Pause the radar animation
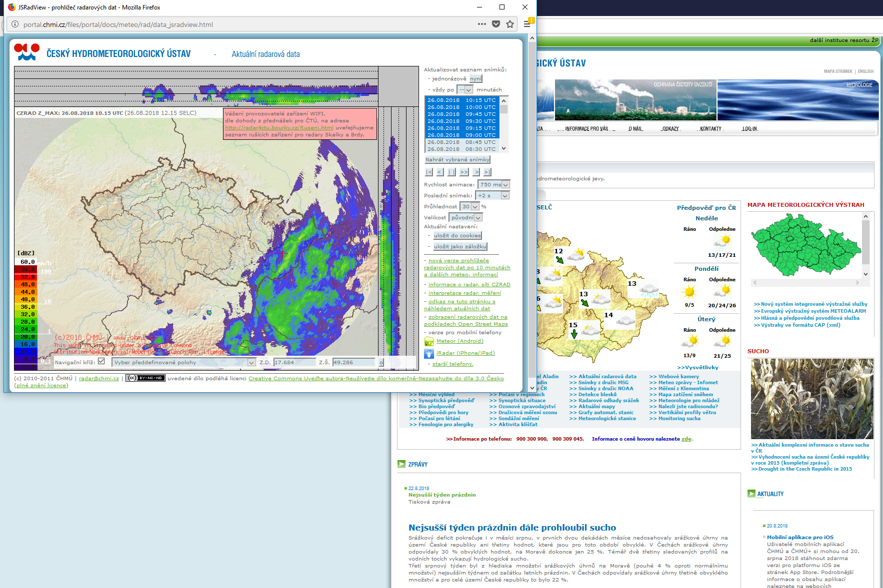Image resolution: width=883 pixels, height=588 pixels. tap(451, 172)
